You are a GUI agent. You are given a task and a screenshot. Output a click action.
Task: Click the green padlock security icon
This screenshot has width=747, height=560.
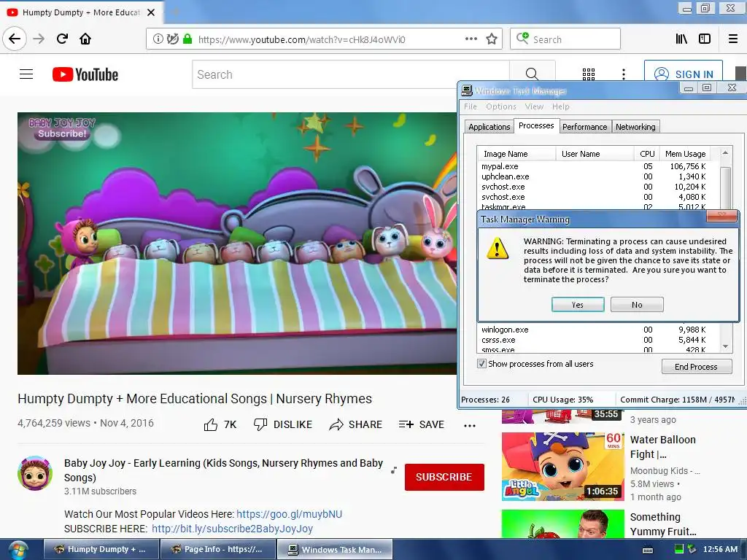[x=187, y=39]
